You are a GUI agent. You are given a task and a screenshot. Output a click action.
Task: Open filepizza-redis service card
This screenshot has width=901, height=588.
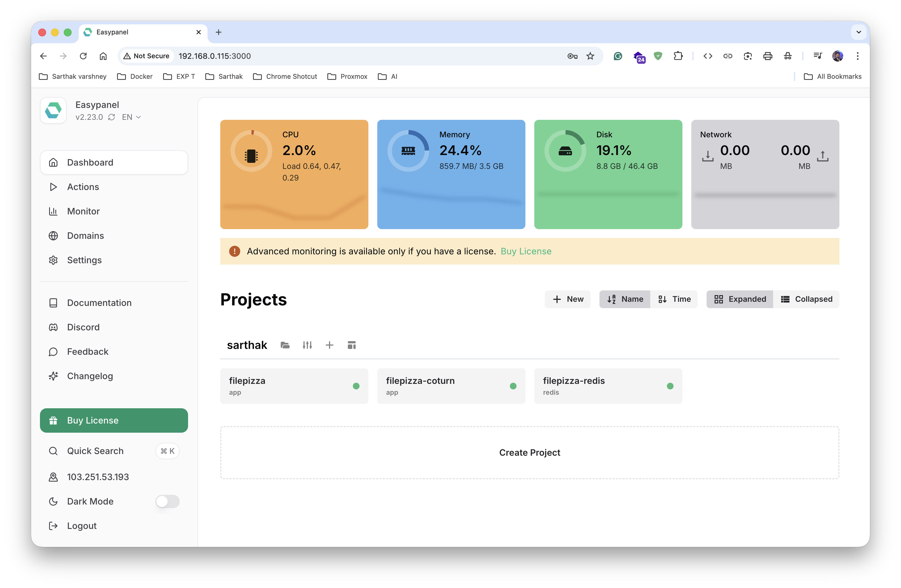(608, 386)
